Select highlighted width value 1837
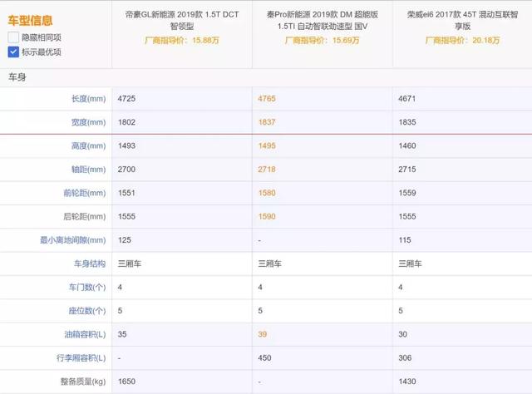The height and width of the screenshot is (394, 532). coord(267,122)
